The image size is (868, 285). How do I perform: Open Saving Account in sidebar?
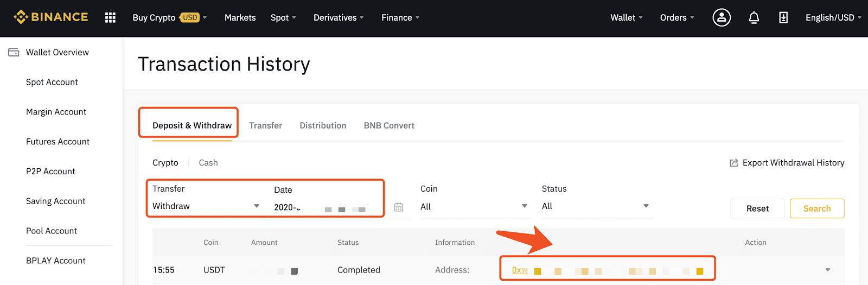pos(56,201)
